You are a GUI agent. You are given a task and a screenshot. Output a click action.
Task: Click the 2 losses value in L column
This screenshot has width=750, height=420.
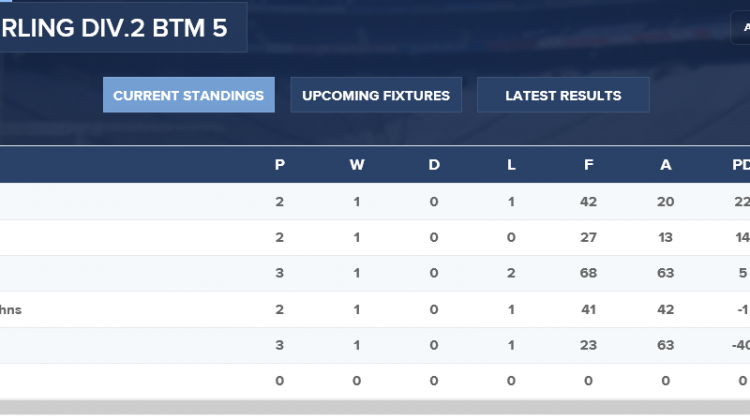(x=511, y=274)
